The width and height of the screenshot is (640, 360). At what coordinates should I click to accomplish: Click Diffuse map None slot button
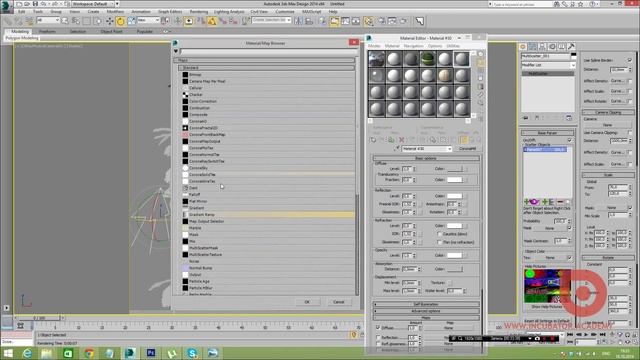click(x=449, y=328)
